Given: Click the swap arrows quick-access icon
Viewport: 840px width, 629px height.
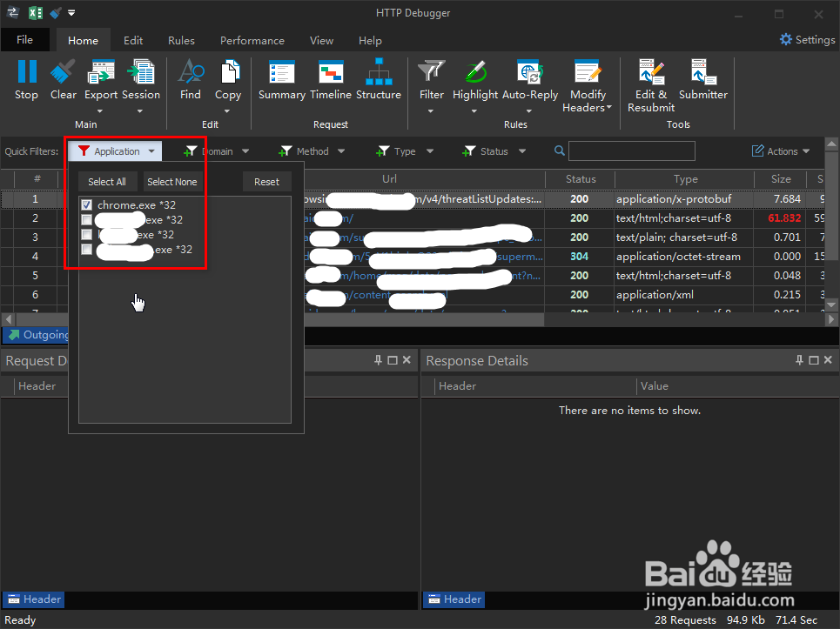Looking at the screenshot, I should tap(12, 12).
